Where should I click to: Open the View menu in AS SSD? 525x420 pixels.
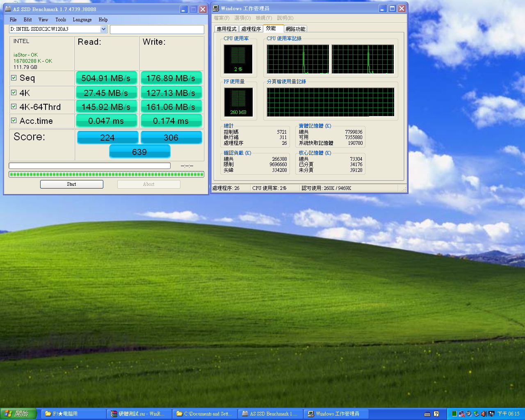point(43,20)
